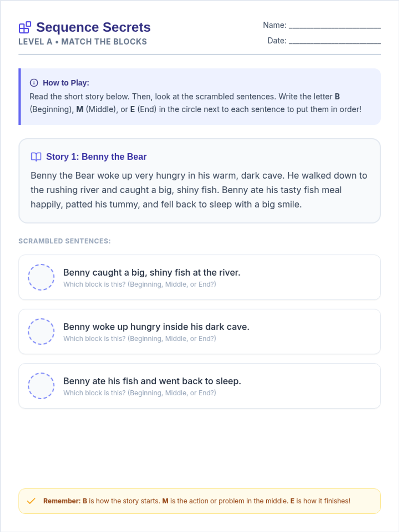Click the 'Which block is this?' hint under the first sentence
This screenshot has width=399, height=532.
[x=140, y=284]
